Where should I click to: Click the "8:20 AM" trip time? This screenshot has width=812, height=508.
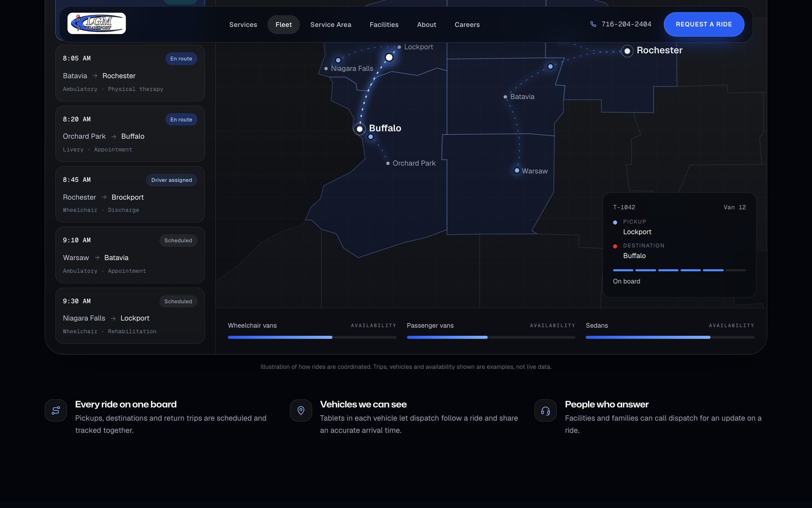(77, 119)
